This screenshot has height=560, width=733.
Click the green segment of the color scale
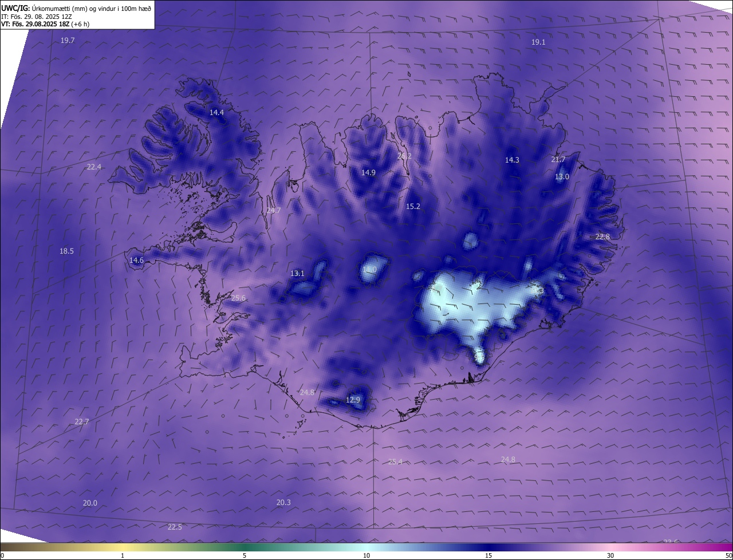(x=245, y=547)
